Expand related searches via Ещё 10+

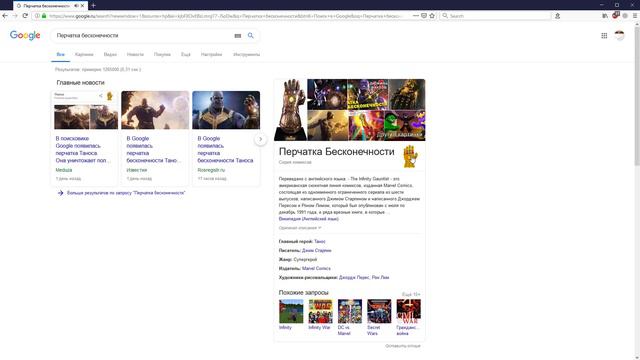click(x=411, y=294)
